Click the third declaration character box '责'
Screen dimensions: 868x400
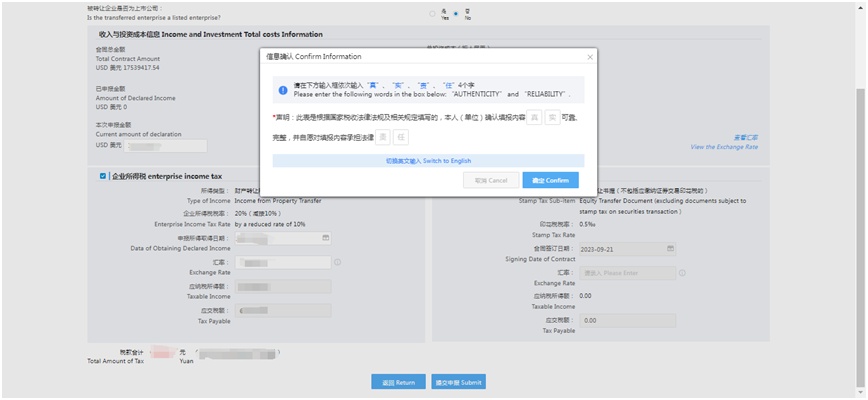[x=384, y=137]
